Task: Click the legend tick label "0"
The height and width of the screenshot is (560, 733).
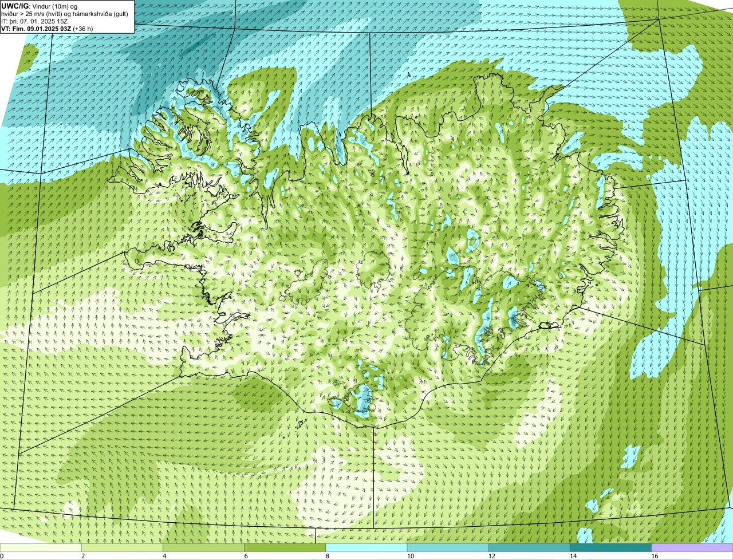Action: click(2, 556)
